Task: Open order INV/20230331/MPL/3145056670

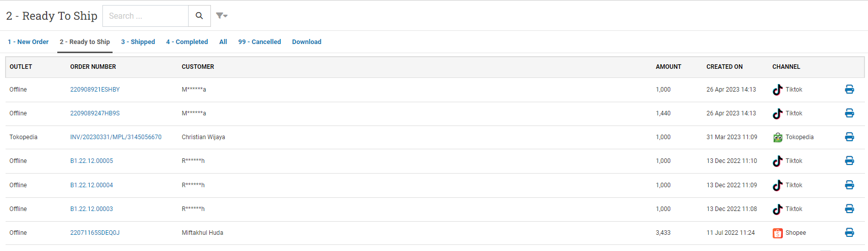Action: pos(116,137)
